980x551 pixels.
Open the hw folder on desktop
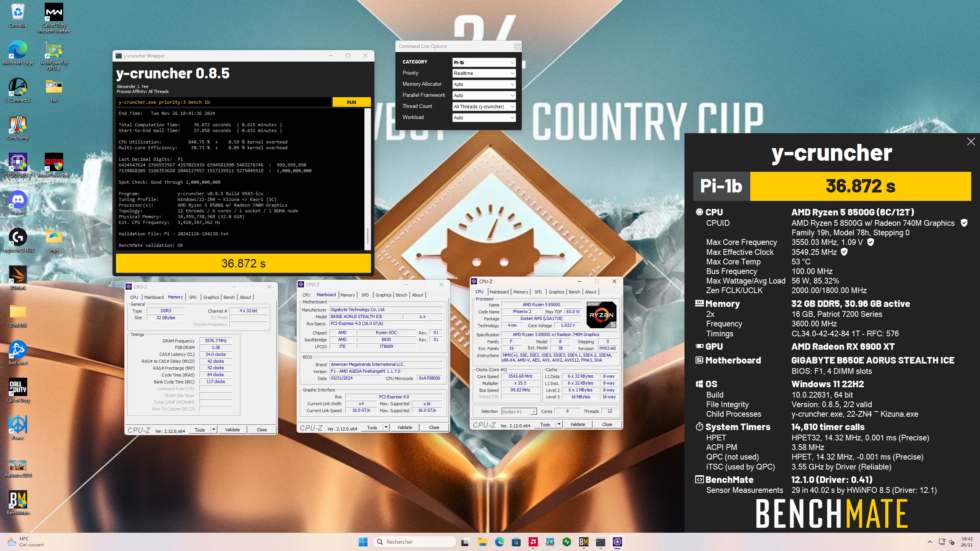(54, 90)
